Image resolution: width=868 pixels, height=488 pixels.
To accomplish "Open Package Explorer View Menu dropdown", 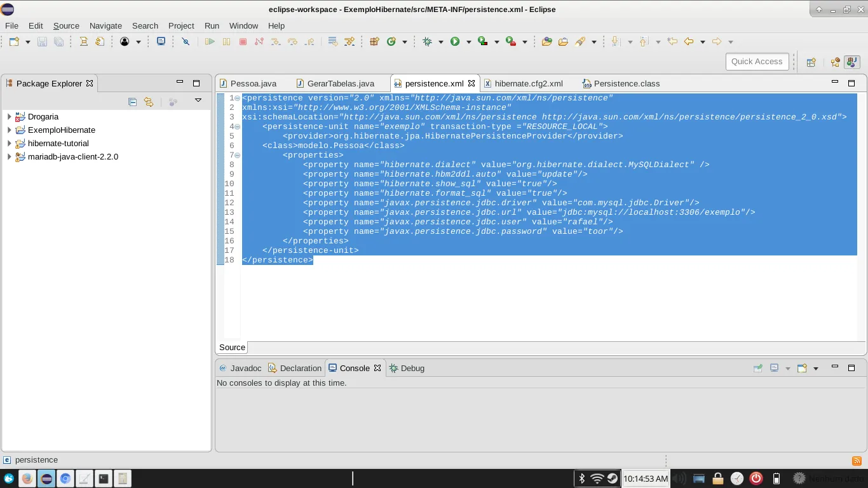I will (x=198, y=100).
